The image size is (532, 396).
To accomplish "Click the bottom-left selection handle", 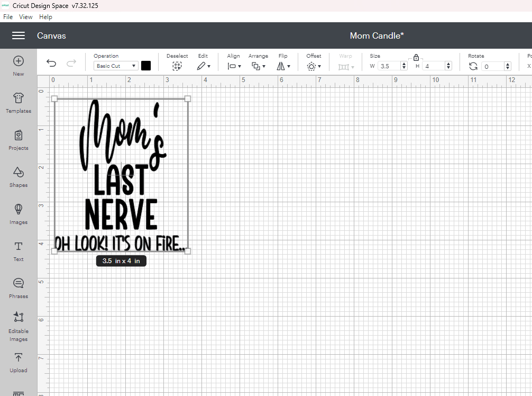I will click(54, 251).
